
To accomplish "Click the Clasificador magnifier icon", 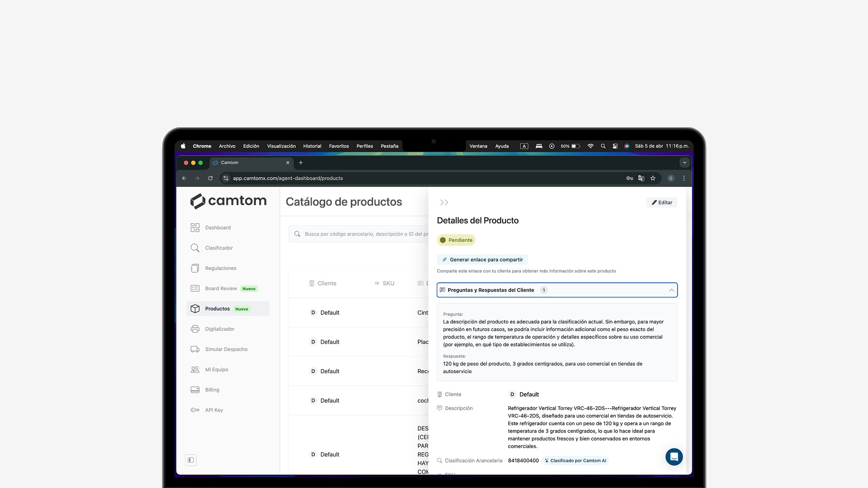I will point(195,248).
